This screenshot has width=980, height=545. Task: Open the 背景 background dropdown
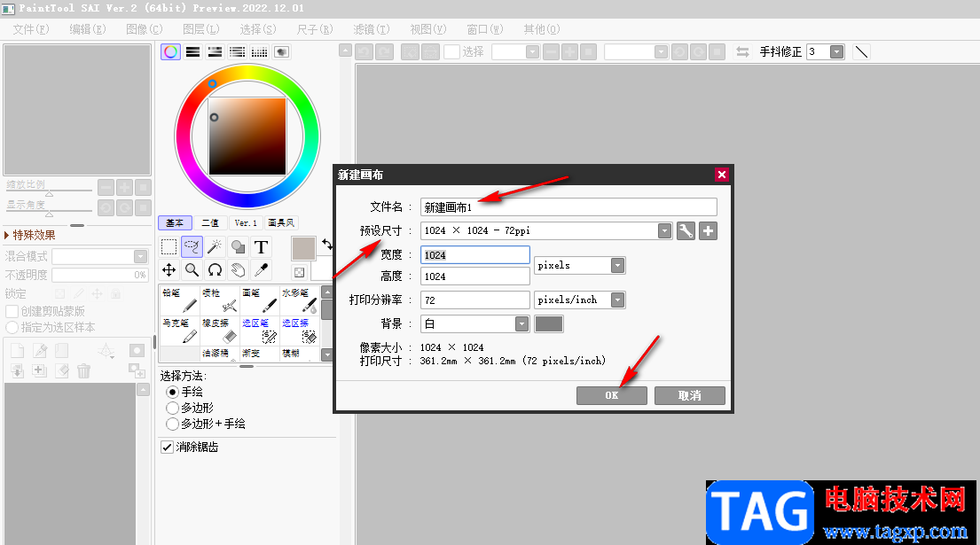pos(521,324)
